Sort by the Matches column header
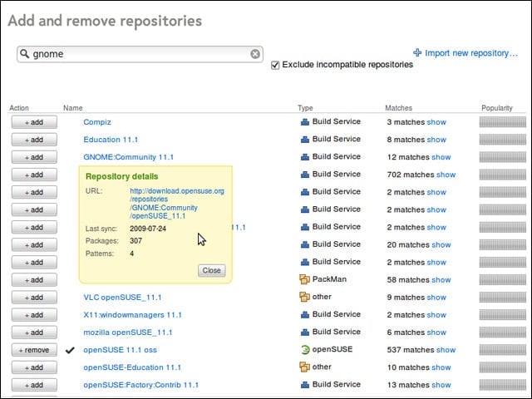The image size is (532, 399). [398, 108]
